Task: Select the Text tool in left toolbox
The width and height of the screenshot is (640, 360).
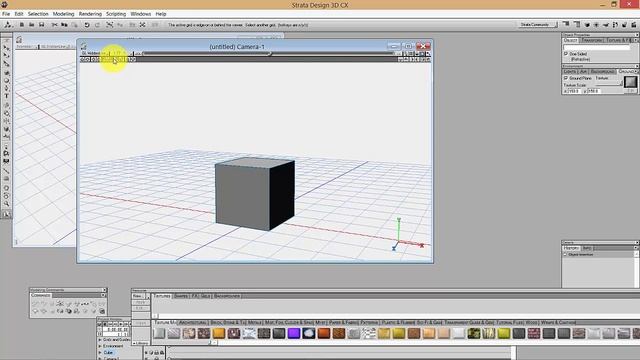Action: pos(6,96)
